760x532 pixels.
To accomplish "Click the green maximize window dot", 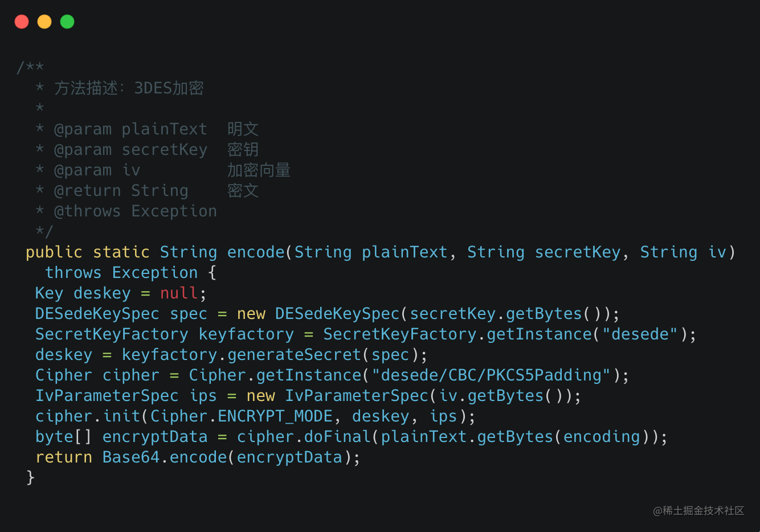I will coord(67,22).
